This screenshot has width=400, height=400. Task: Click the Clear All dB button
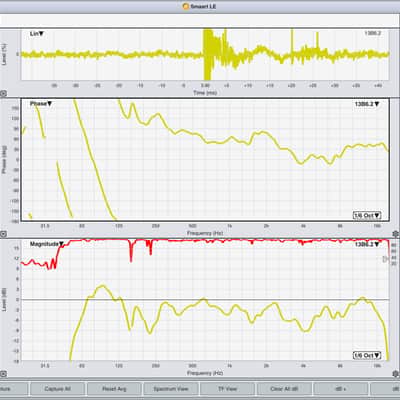point(284,389)
